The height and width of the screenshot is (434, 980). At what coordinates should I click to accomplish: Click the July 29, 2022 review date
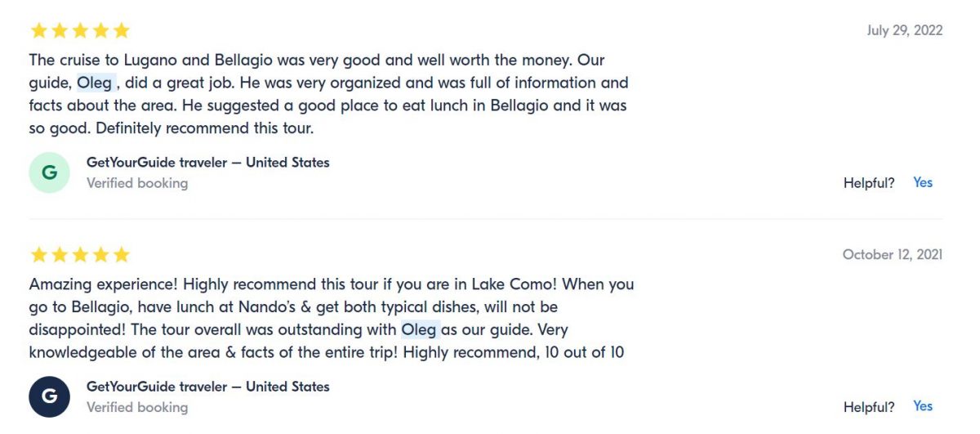pos(905,30)
